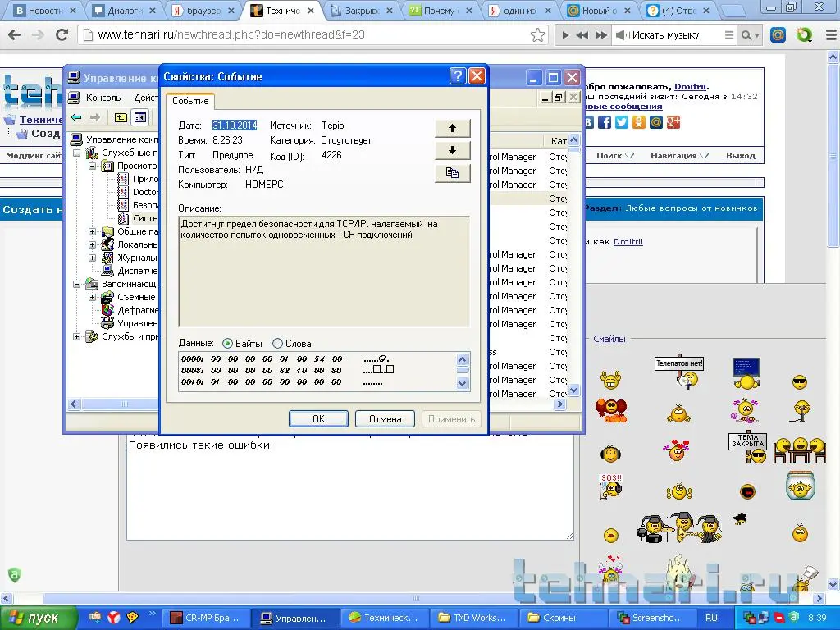The height and width of the screenshot is (630, 840).
Task: Expand Съемные ЗУ tree node
Action: point(92,297)
